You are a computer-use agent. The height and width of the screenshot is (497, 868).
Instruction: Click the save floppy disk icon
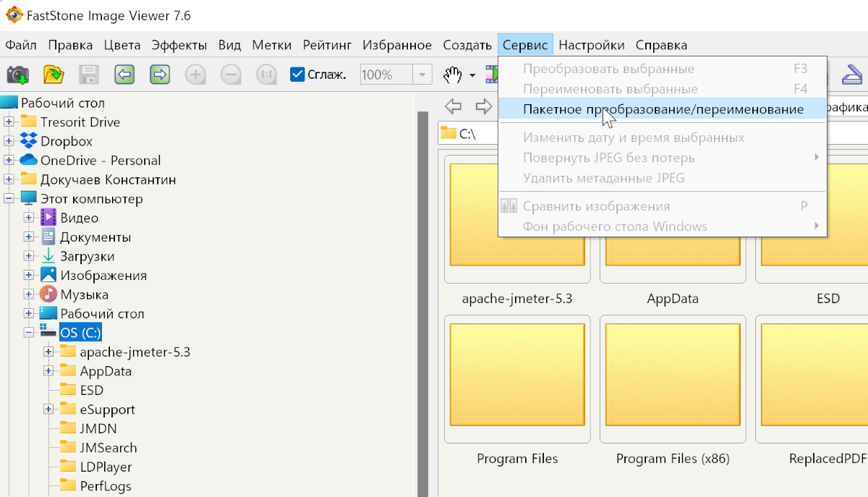click(x=88, y=75)
